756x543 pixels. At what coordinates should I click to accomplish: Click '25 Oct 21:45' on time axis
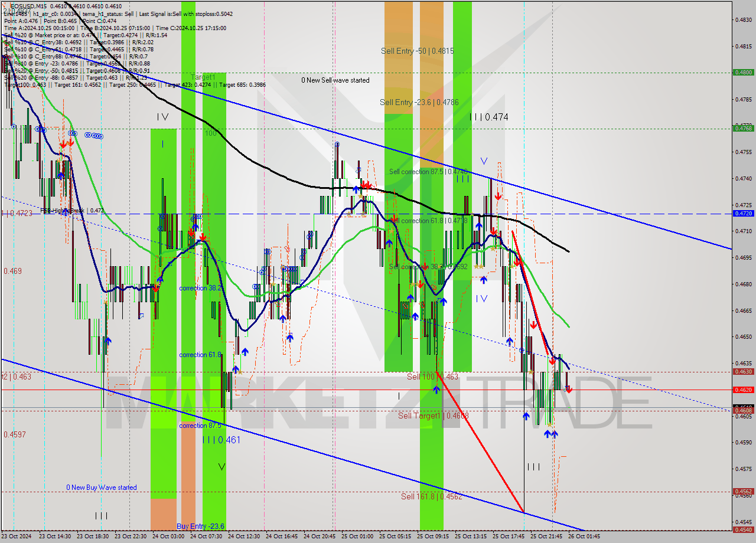point(546,537)
